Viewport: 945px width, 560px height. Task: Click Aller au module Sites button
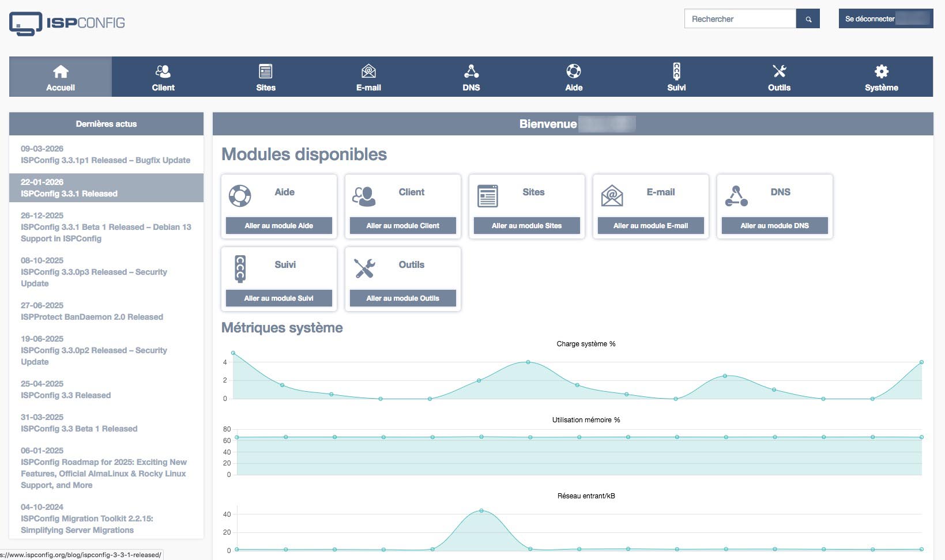[x=527, y=226]
